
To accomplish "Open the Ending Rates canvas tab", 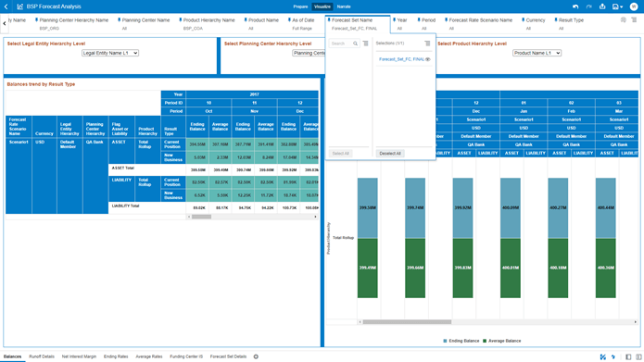I will 116,356.
